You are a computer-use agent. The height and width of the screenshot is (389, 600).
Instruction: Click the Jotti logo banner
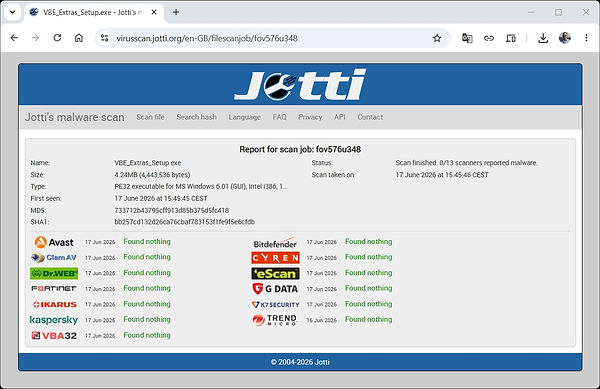300,85
